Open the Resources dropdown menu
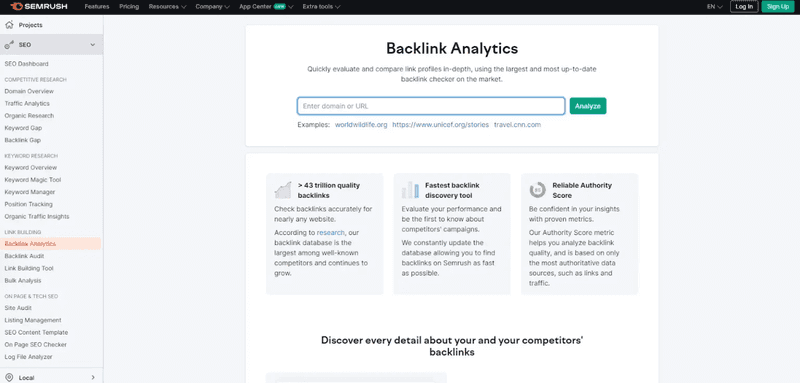The image size is (800, 383). (x=167, y=7)
